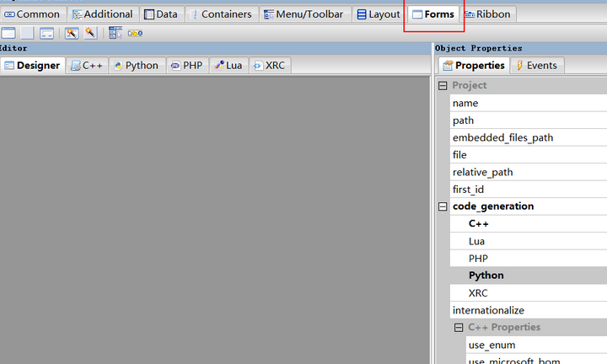Add a Dialog form from palette

click(x=47, y=33)
